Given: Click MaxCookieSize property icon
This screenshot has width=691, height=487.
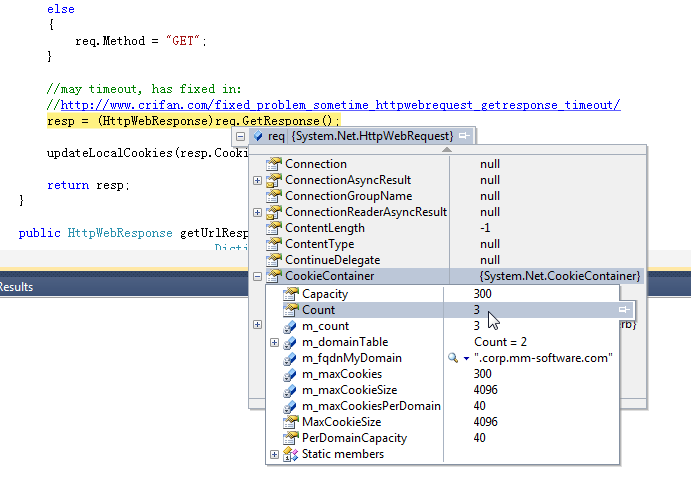Looking at the screenshot, I should pyautogui.click(x=290, y=422).
